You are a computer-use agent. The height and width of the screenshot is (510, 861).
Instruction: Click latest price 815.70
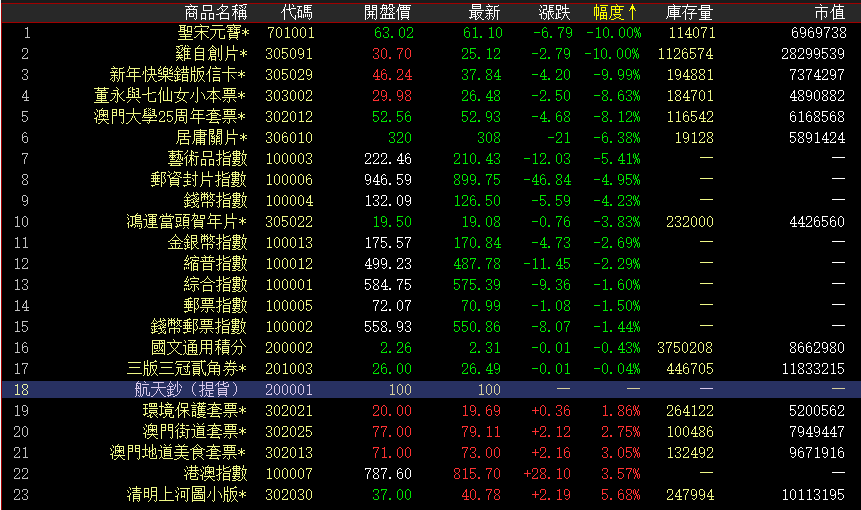477,474
